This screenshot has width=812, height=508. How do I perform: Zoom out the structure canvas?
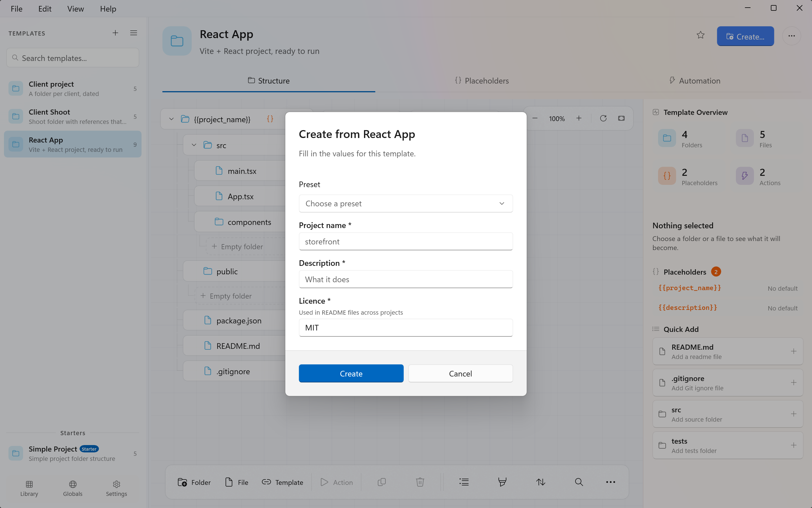(x=535, y=118)
